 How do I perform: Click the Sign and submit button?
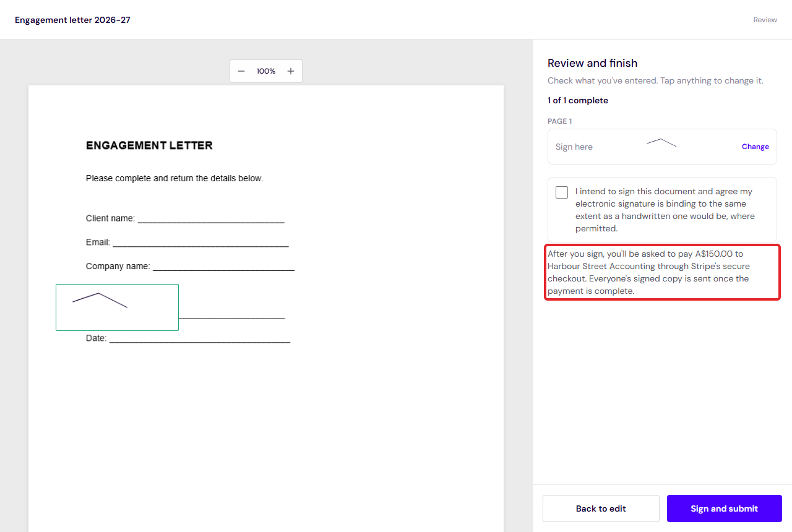[725, 508]
